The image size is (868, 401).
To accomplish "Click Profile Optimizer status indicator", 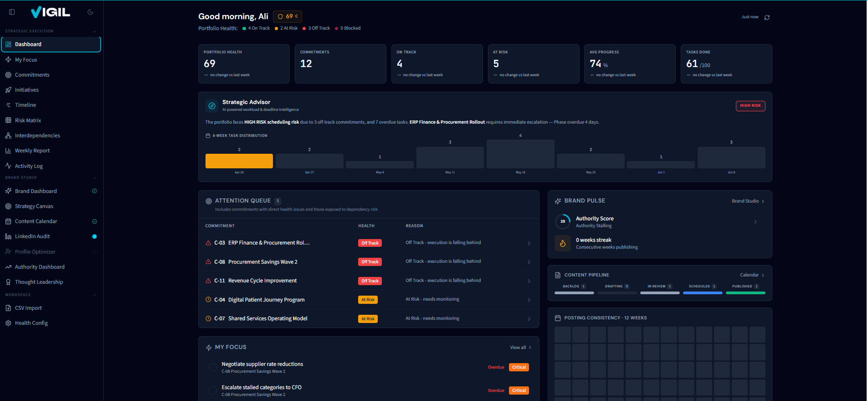I will (x=94, y=252).
